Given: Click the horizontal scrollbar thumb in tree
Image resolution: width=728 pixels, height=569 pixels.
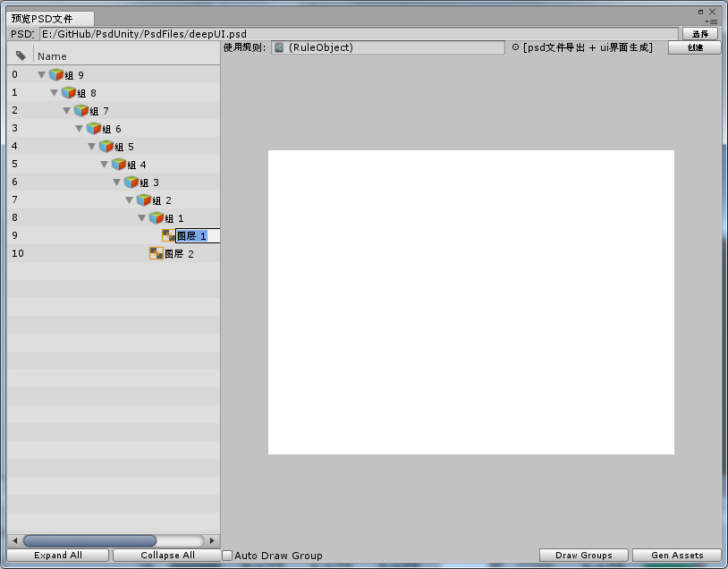Looking at the screenshot, I should coord(89,540).
